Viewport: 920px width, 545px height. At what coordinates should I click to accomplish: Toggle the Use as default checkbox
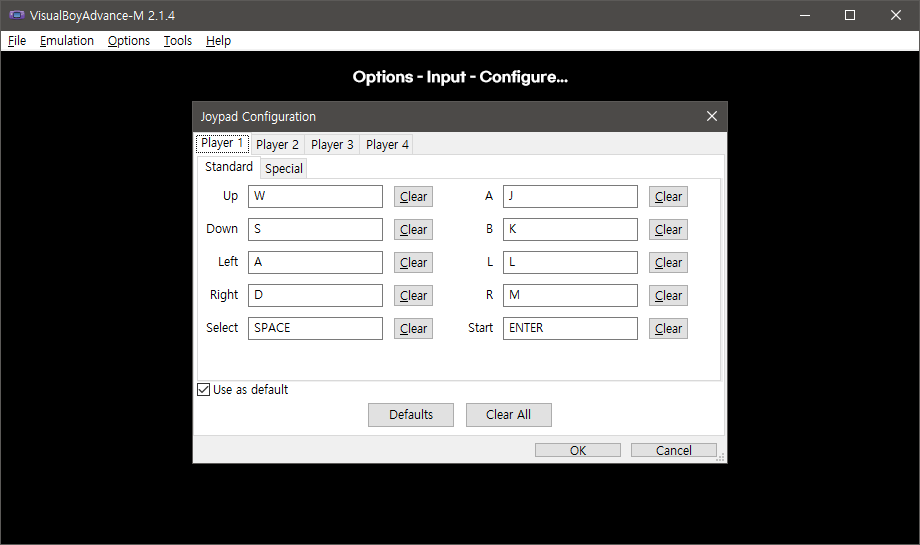[x=204, y=390]
